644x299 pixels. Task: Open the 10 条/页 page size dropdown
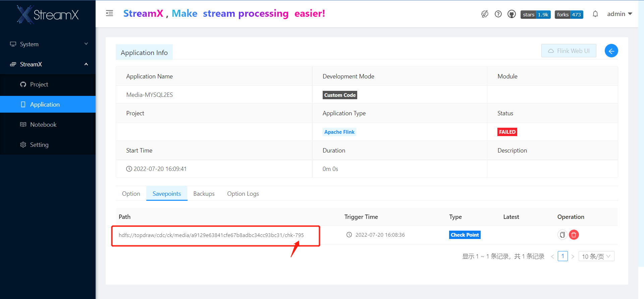click(596, 256)
